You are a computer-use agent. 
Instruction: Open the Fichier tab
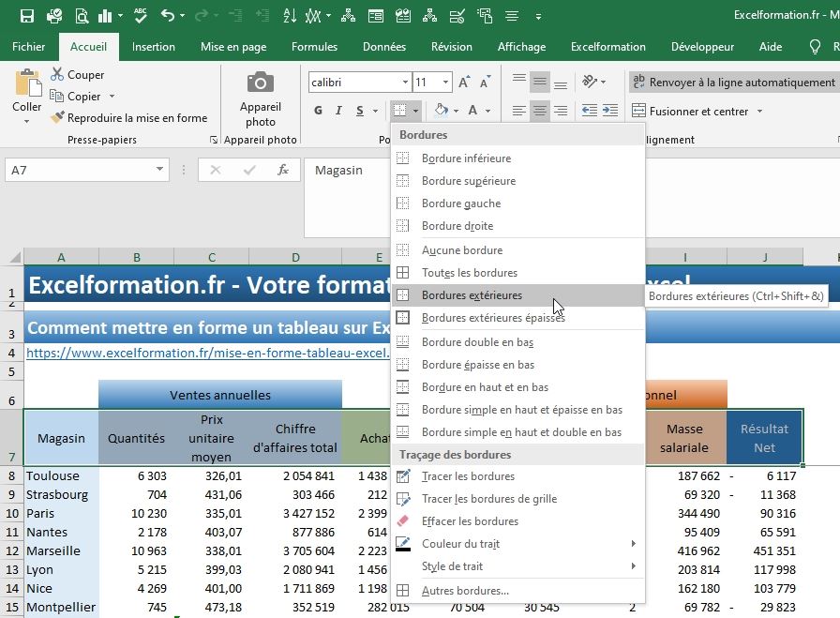coord(28,47)
